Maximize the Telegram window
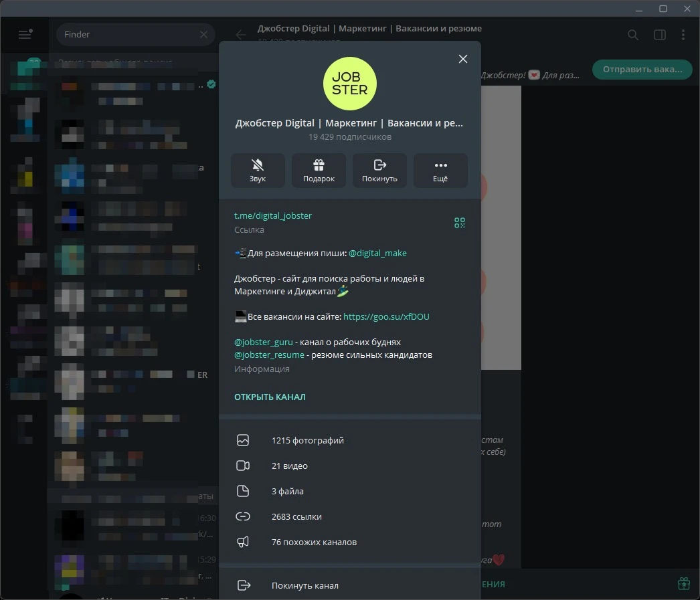Screen dimensions: 700x600 coord(663,9)
